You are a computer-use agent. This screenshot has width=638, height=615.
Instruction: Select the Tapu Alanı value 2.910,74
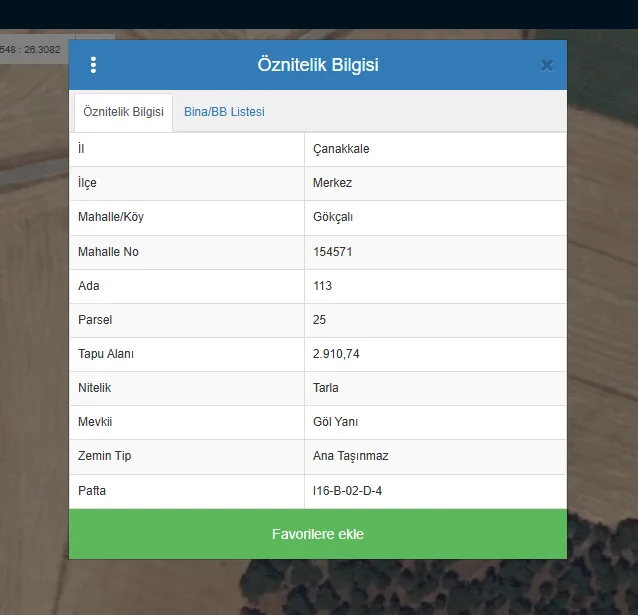tap(336, 354)
